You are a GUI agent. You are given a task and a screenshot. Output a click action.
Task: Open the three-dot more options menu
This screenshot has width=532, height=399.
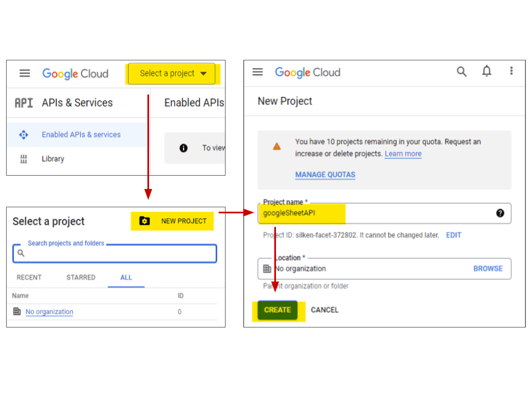(x=511, y=71)
